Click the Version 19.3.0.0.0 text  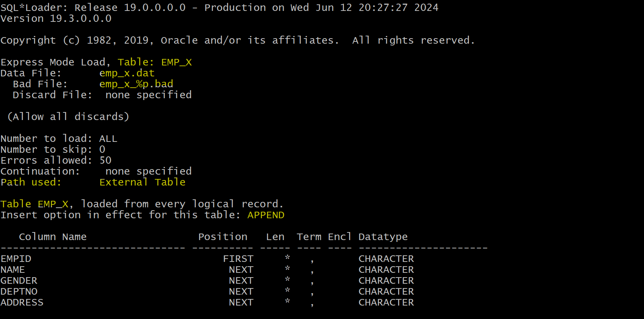click(56, 19)
